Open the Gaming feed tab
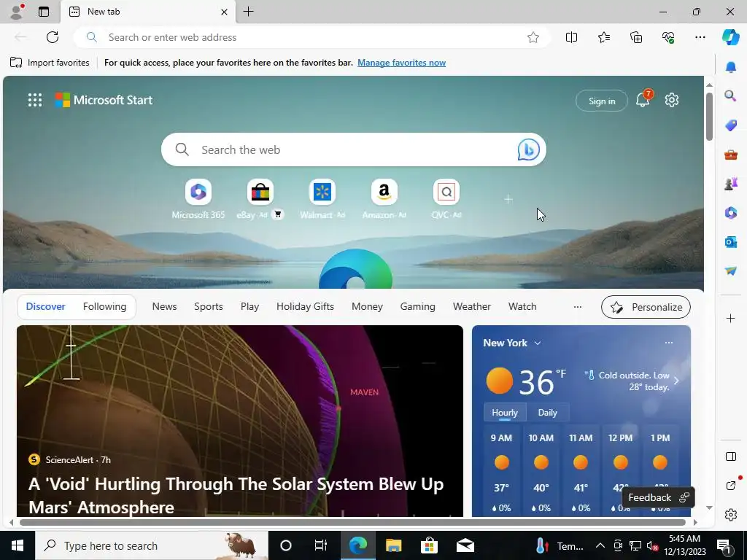Image resolution: width=747 pixels, height=560 pixels. [417, 307]
